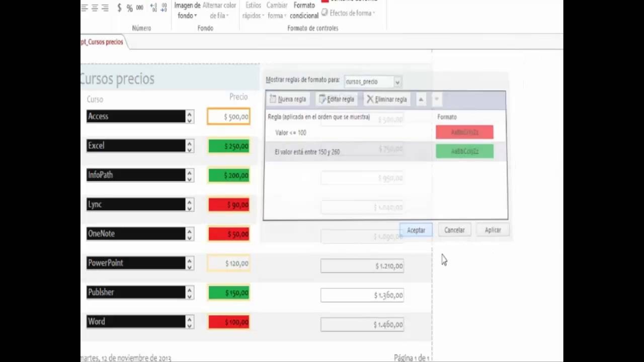Image resolution: width=644 pixels, height=362 pixels.
Task: Click spinner arrows beside OneNote
Action: click(190, 234)
